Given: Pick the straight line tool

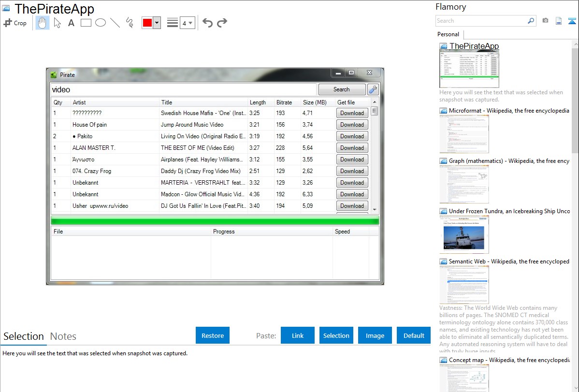Looking at the screenshot, I should click(x=115, y=23).
